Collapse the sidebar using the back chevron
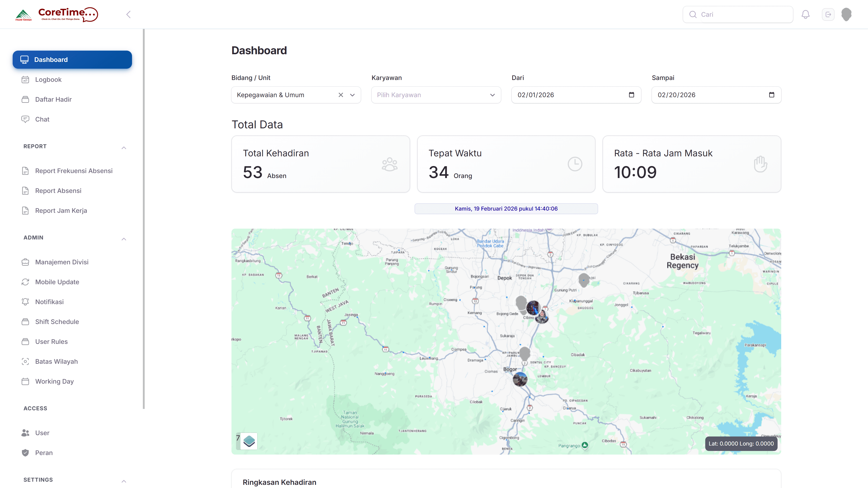This screenshot has height=488, width=868. pos(128,14)
